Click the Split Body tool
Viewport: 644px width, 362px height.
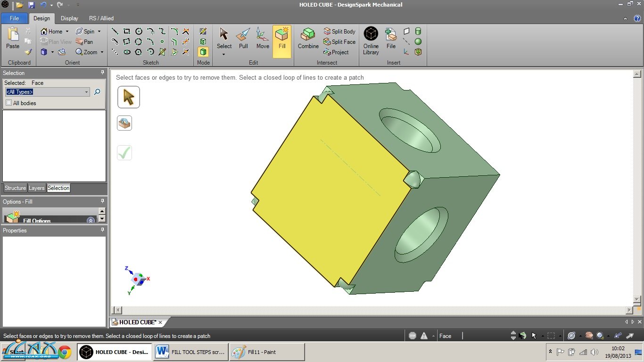tap(339, 32)
